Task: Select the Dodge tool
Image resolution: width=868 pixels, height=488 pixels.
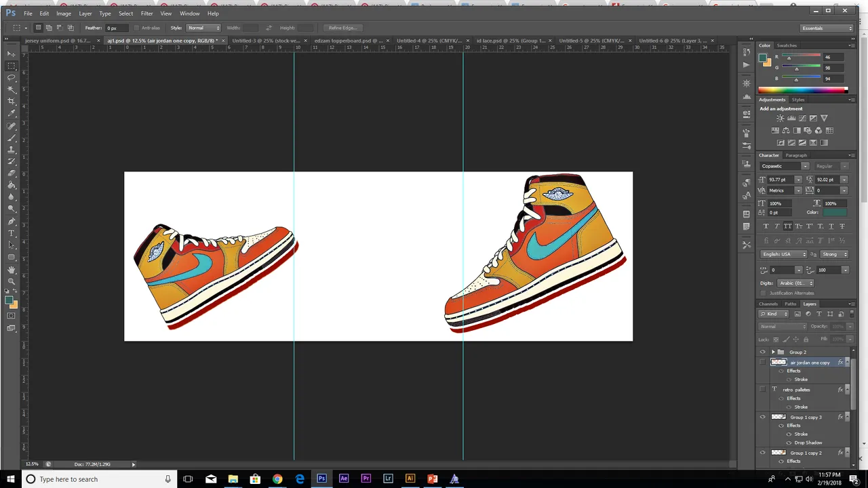Action: 12,209
